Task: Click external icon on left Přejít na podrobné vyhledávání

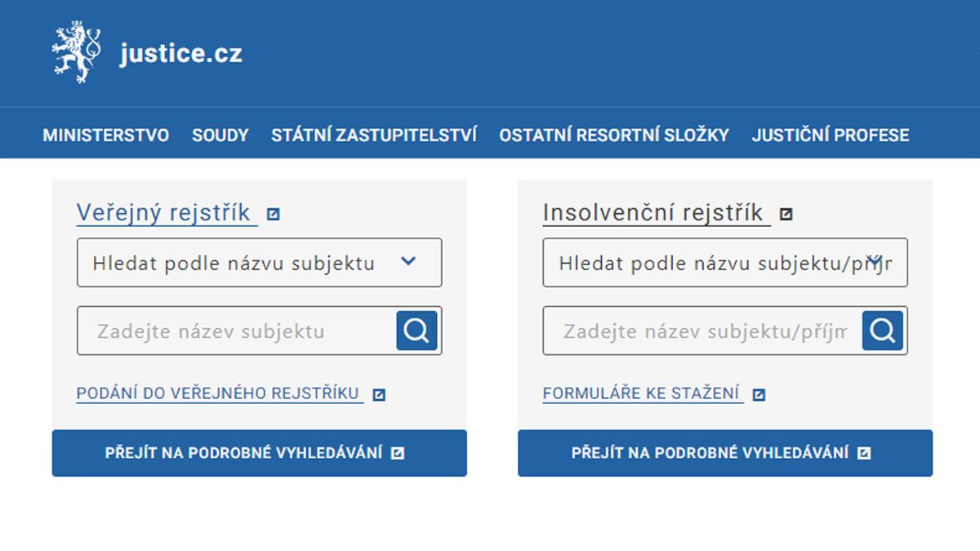Action: pyautogui.click(x=398, y=453)
